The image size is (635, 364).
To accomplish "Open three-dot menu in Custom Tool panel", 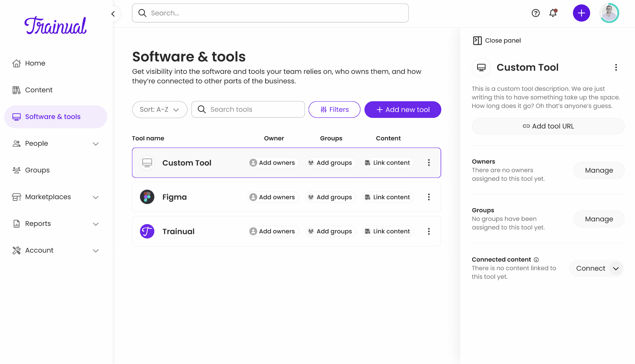I will click(x=616, y=67).
